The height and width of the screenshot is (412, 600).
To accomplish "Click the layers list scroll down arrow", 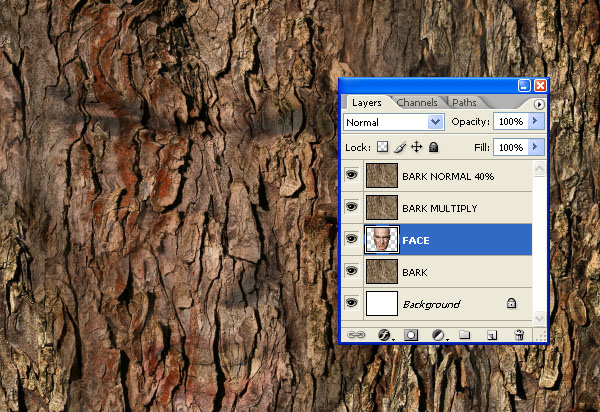I will tap(539, 318).
